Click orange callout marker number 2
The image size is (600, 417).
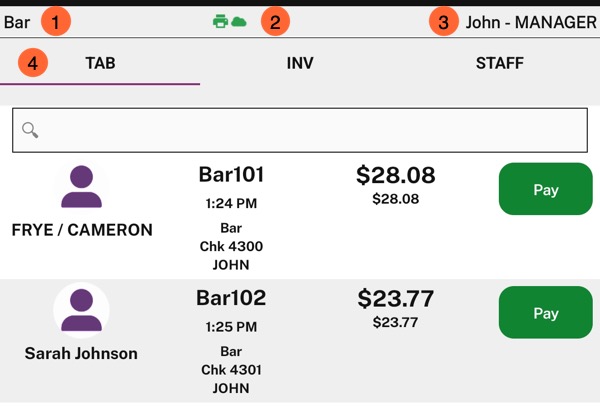(x=275, y=22)
